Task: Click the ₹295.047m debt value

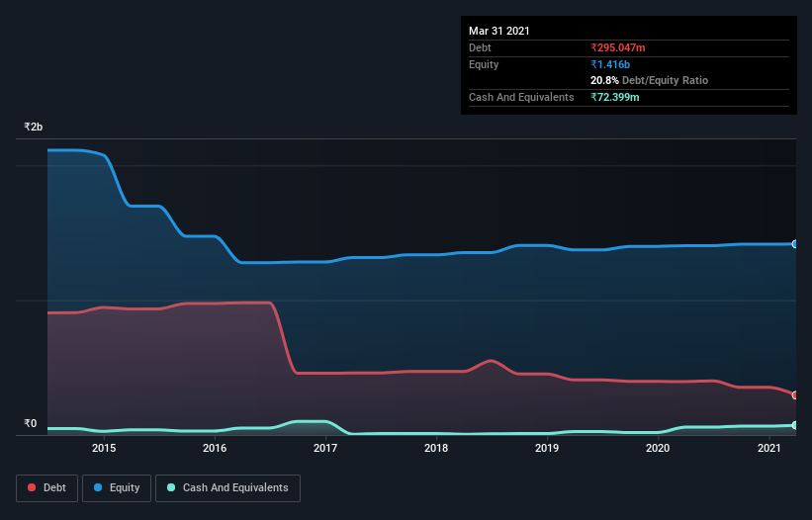Action: coord(618,47)
